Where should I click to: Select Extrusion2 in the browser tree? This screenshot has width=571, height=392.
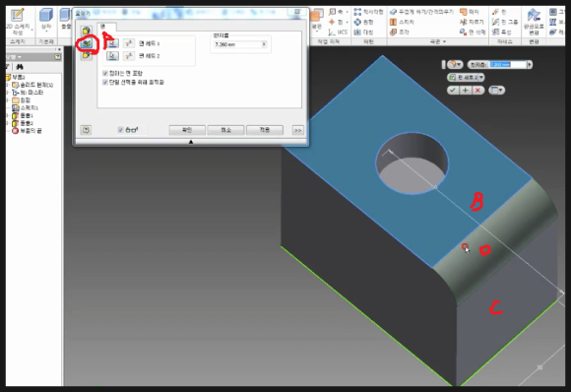click(x=23, y=123)
